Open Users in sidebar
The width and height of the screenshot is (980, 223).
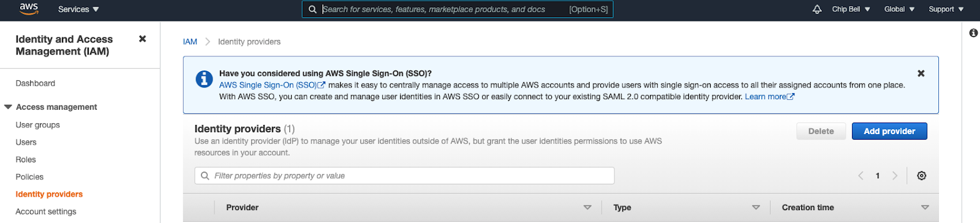(26, 142)
